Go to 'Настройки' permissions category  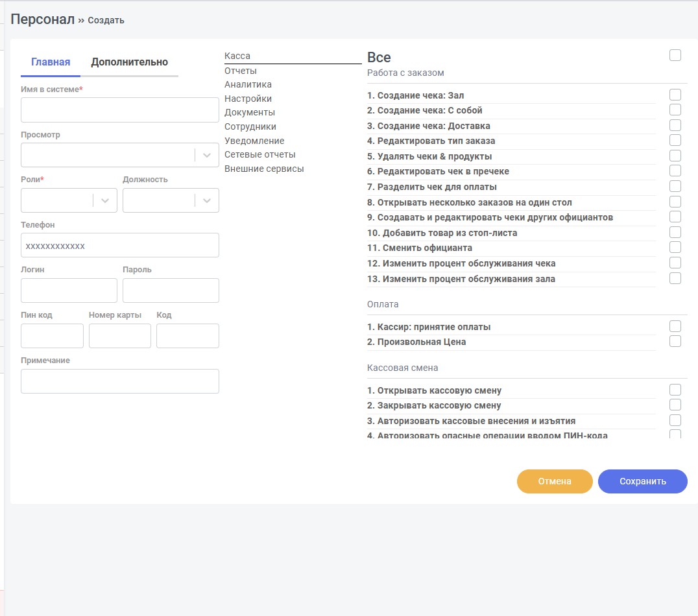[x=248, y=99]
